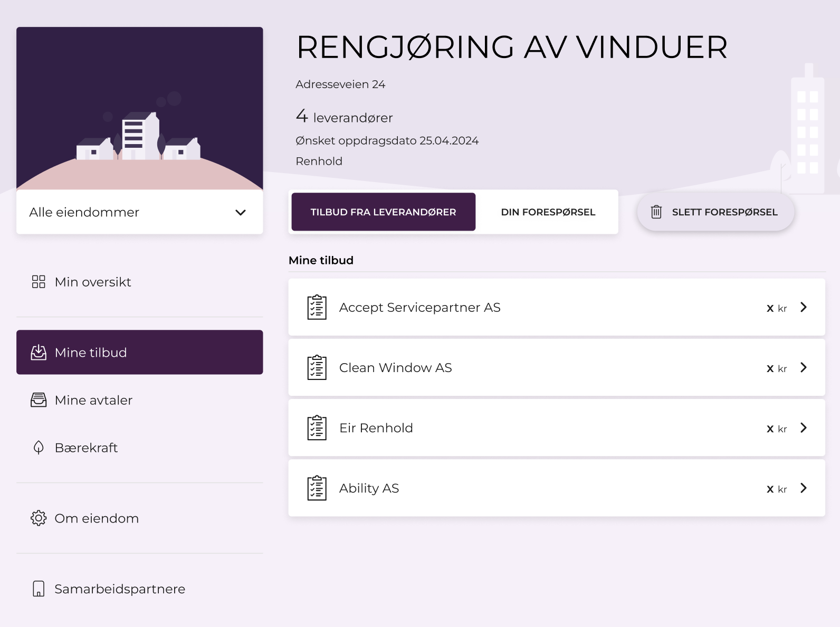Viewport: 840px width, 627px height.
Task: Click the property illustration thumbnail
Action: [140, 108]
